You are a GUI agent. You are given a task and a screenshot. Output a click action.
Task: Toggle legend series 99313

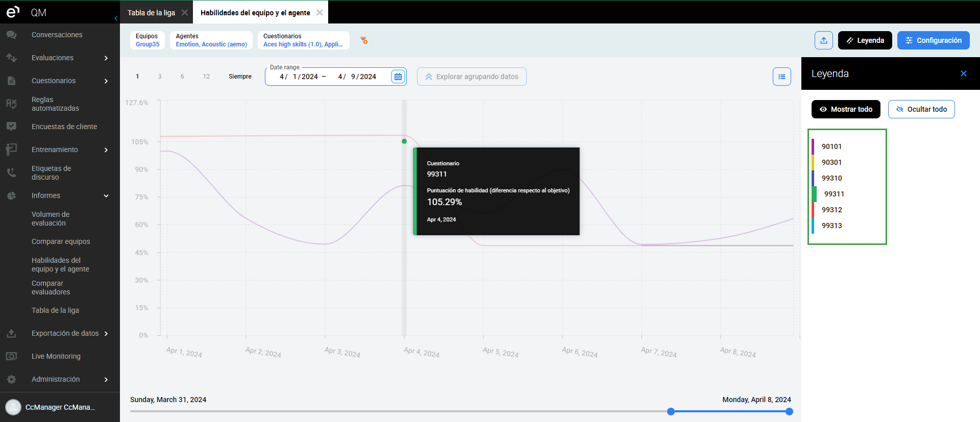(831, 226)
